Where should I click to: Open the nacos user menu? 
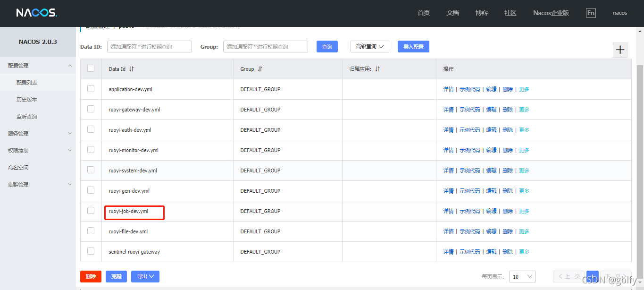(x=620, y=13)
